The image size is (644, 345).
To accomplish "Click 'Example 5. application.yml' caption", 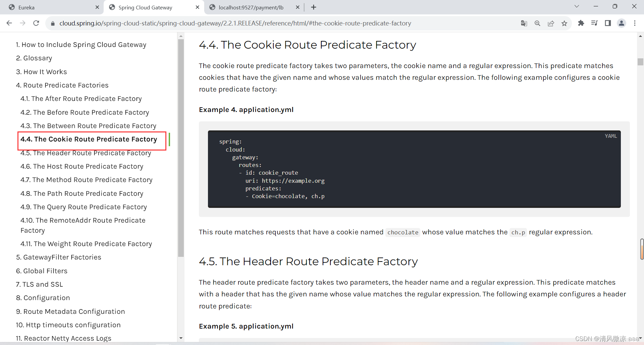I will tap(246, 326).
